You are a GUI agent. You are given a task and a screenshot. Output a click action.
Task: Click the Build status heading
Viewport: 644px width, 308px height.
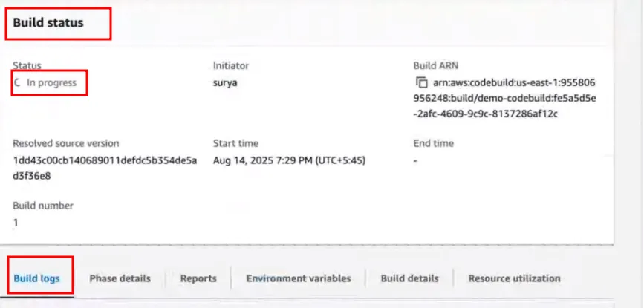pyautogui.click(x=48, y=22)
